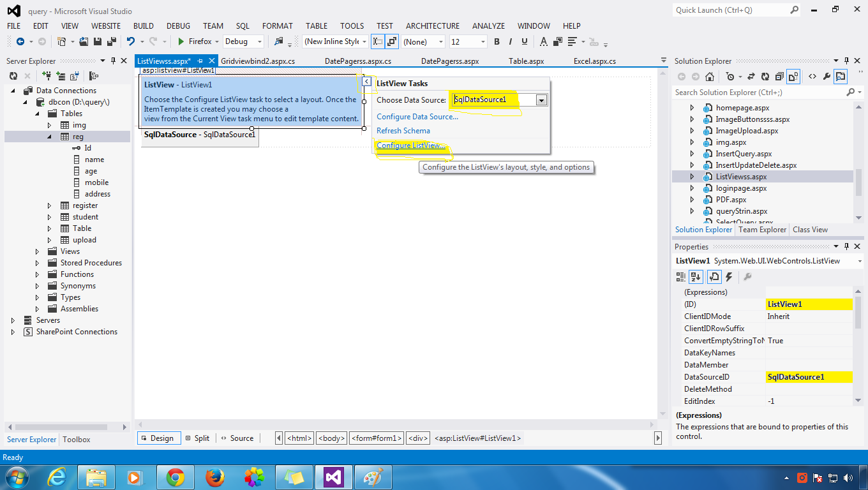Image resolution: width=868 pixels, height=490 pixels.
Task: Click the Refresh Schema link
Action: click(403, 130)
